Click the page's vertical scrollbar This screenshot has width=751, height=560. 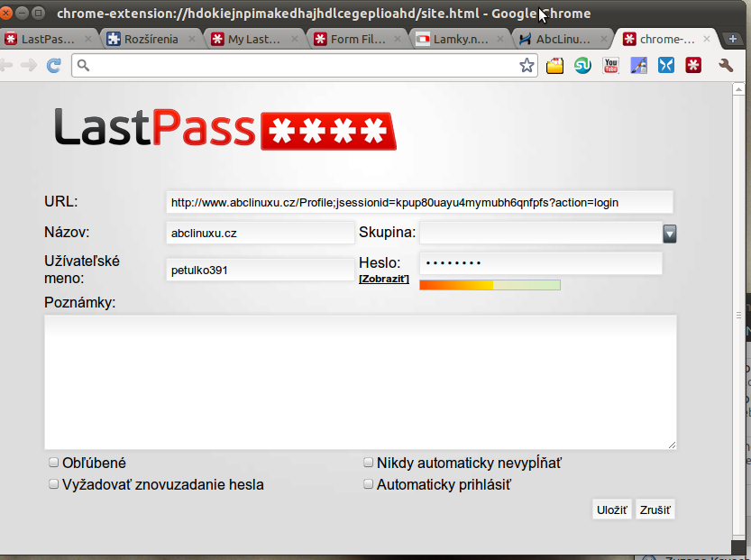coord(738,315)
